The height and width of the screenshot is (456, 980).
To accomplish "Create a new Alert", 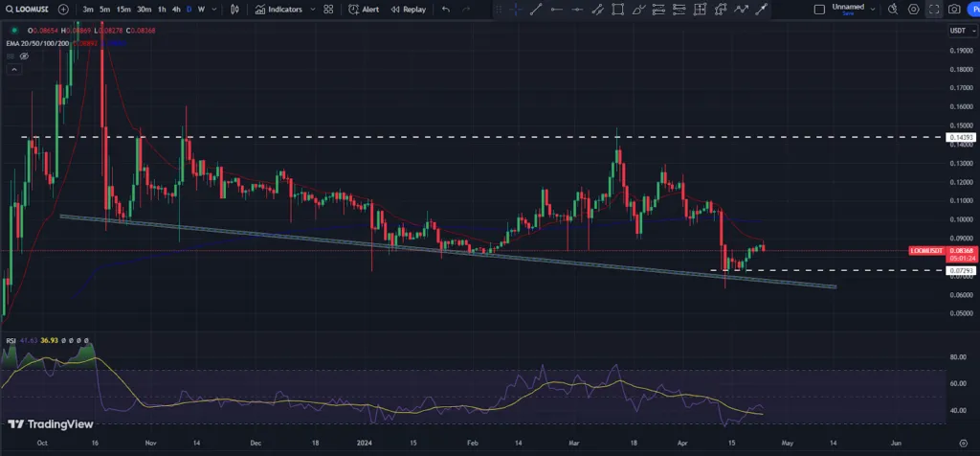I will pos(364,10).
